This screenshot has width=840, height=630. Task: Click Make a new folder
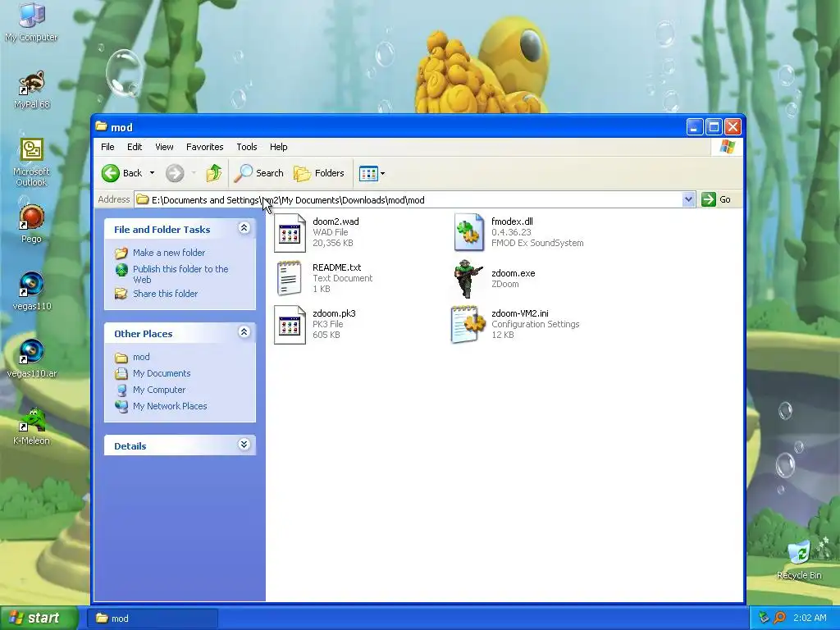[169, 253]
